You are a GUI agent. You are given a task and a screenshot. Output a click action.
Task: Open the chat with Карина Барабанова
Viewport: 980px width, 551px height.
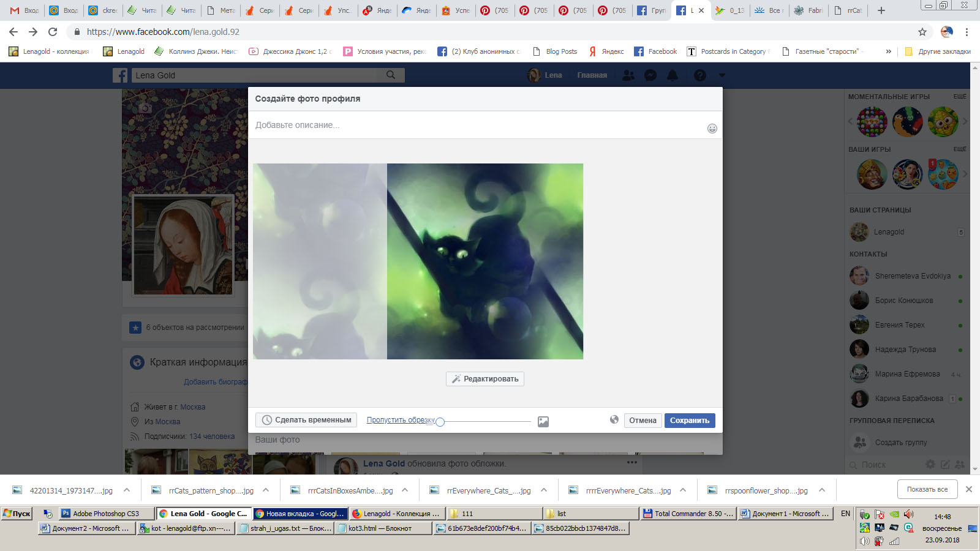tap(906, 399)
